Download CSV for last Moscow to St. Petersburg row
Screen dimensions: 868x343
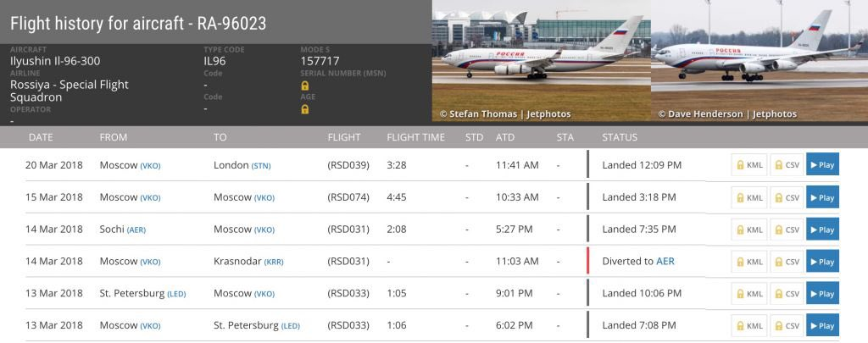pyautogui.click(x=787, y=325)
